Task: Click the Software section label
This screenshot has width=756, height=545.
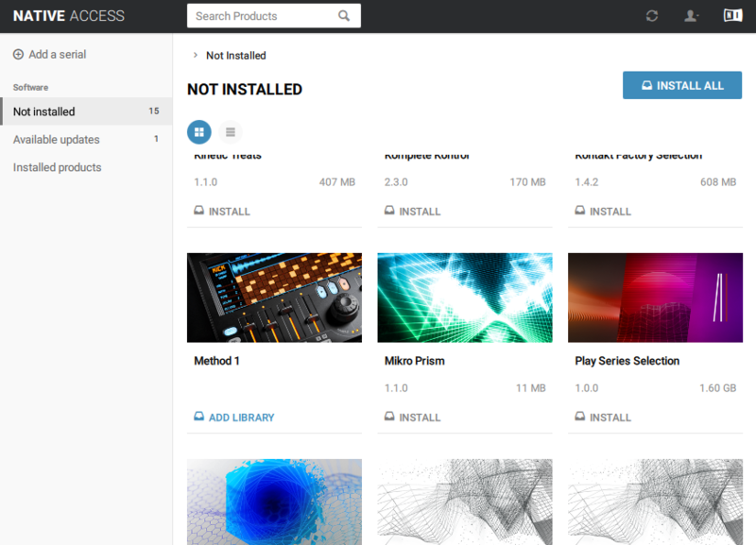Action: (x=30, y=87)
